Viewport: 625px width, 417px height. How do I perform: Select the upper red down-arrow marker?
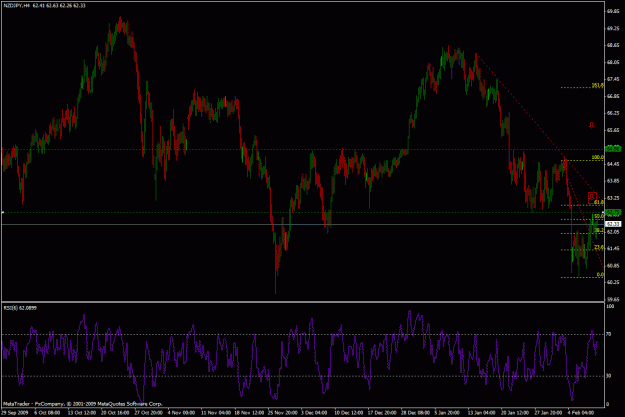click(592, 125)
